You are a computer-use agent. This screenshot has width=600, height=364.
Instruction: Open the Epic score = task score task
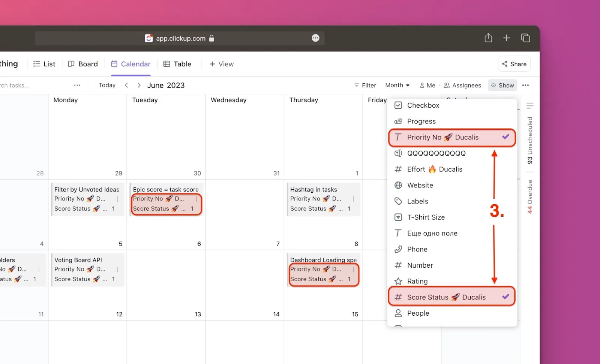(x=166, y=190)
